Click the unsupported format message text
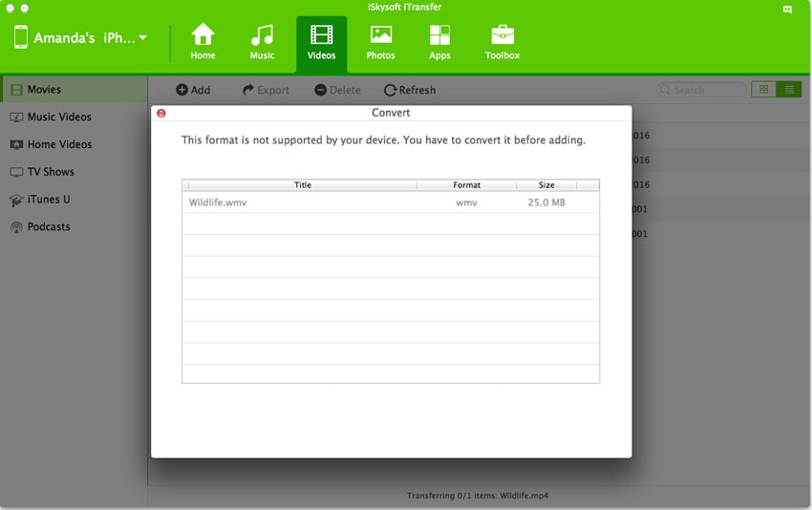This screenshot has width=812, height=510. point(383,140)
